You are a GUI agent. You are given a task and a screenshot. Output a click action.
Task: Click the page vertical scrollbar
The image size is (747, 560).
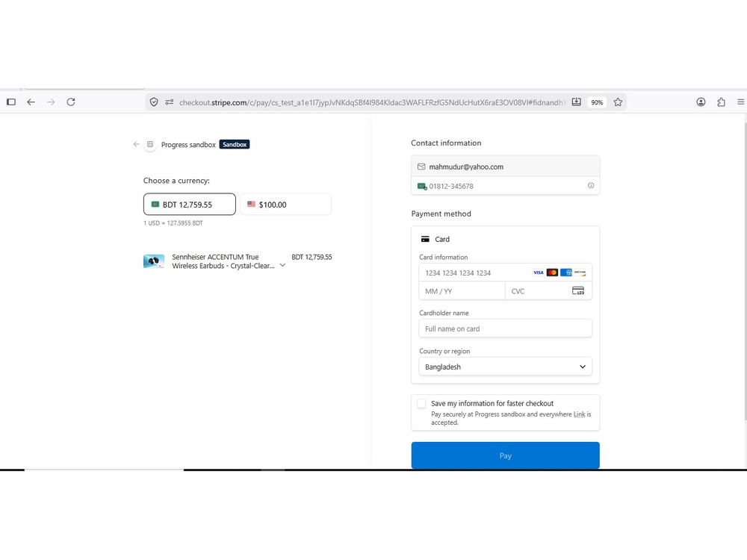click(745, 272)
